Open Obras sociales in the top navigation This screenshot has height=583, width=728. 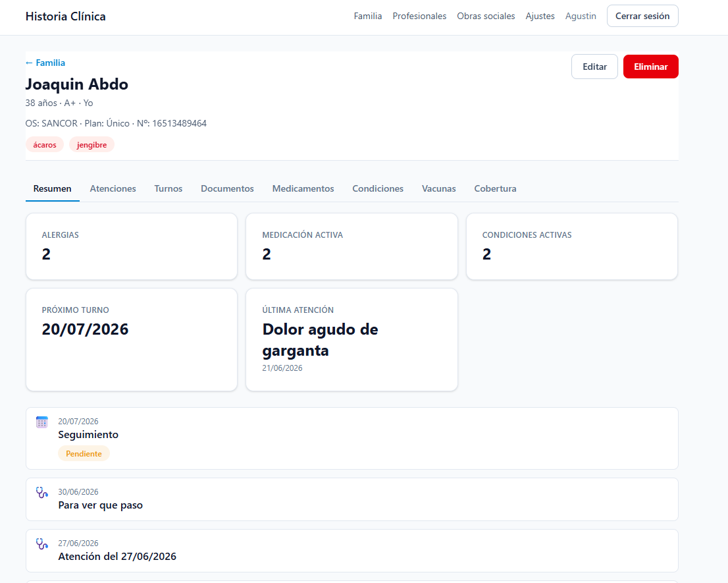(486, 16)
